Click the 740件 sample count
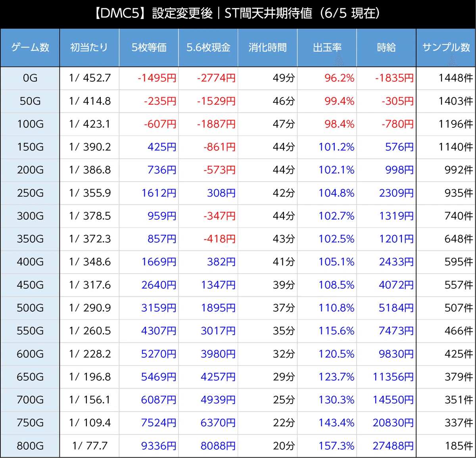Image resolution: width=476 pixels, height=458 pixels. pos(459,216)
